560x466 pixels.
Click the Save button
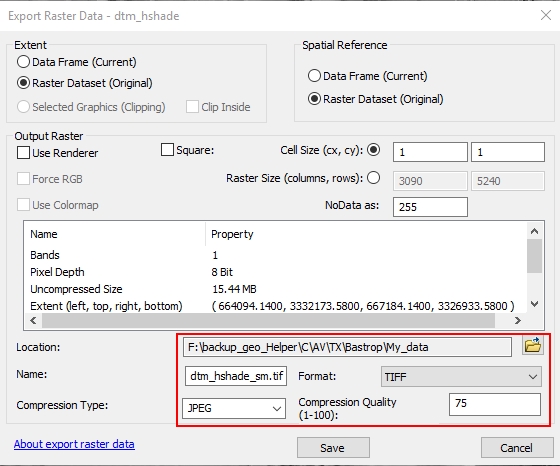click(333, 448)
